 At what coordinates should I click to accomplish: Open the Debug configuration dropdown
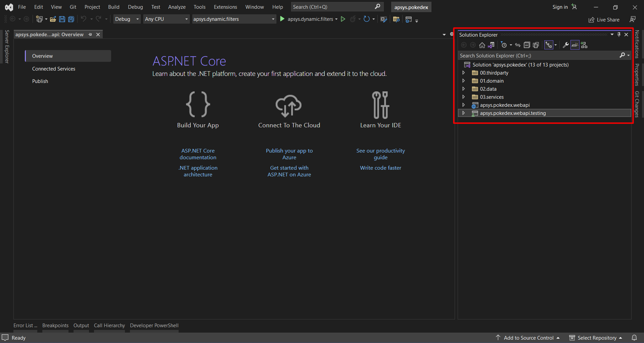coord(127,19)
